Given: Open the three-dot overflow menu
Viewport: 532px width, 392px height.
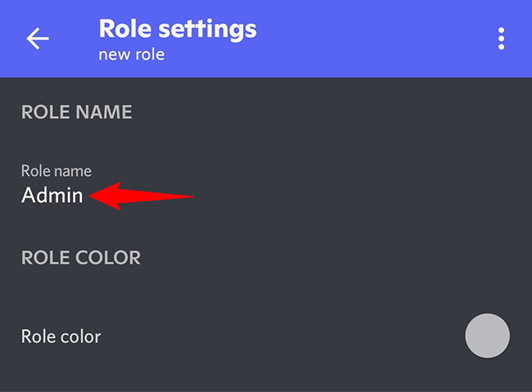Looking at the screenshot, I should [x=501, y=38].
